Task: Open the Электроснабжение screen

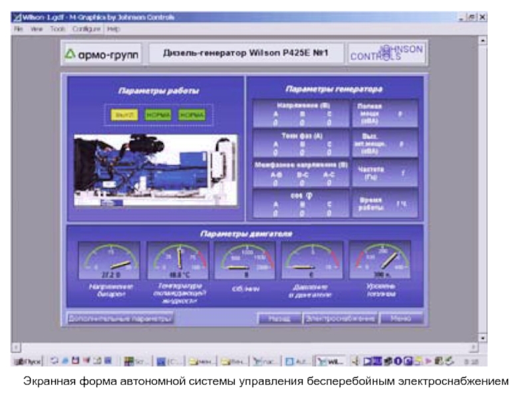Action: 340,319
